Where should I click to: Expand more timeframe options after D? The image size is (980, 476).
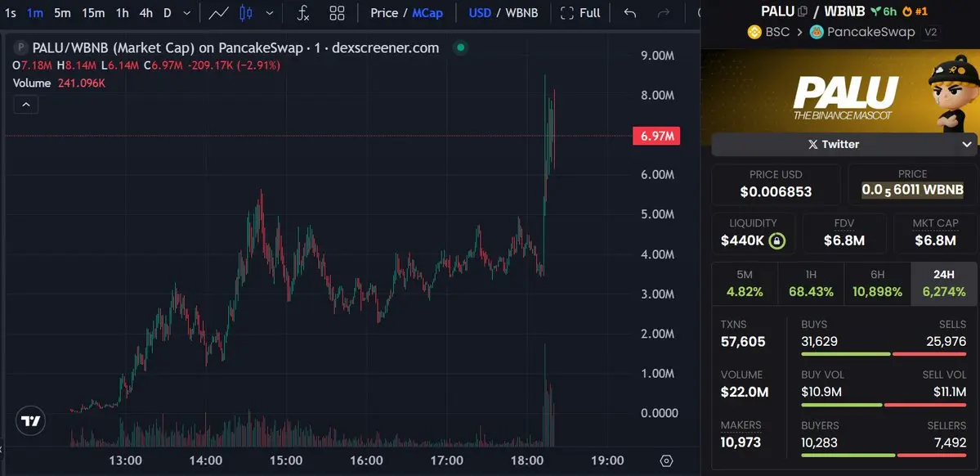coord(186,13)
